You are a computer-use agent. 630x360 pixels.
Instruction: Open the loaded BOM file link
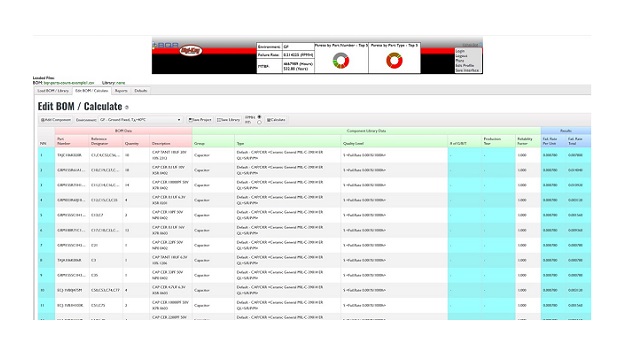point(69,83)
